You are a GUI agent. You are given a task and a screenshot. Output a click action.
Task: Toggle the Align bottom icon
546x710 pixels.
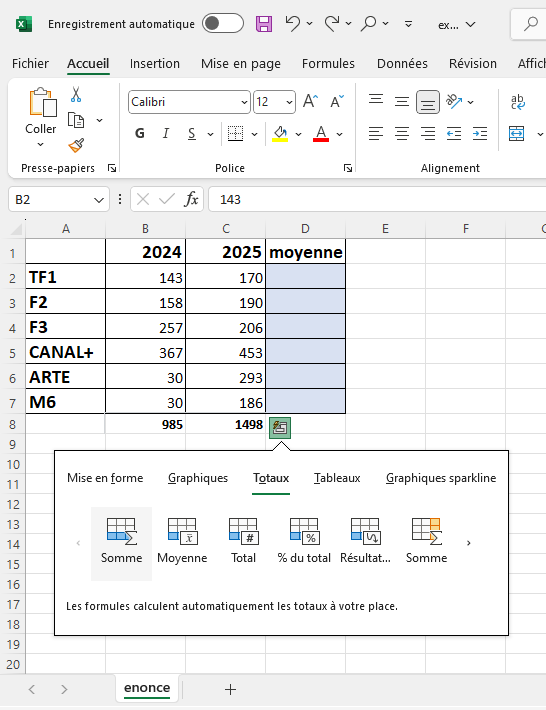coord(428,102)
